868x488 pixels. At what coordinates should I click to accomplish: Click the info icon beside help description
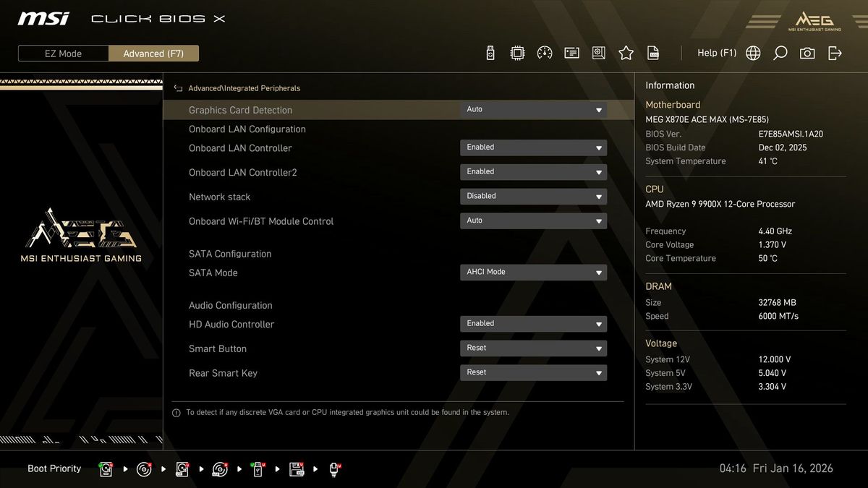tap(176, 413)
